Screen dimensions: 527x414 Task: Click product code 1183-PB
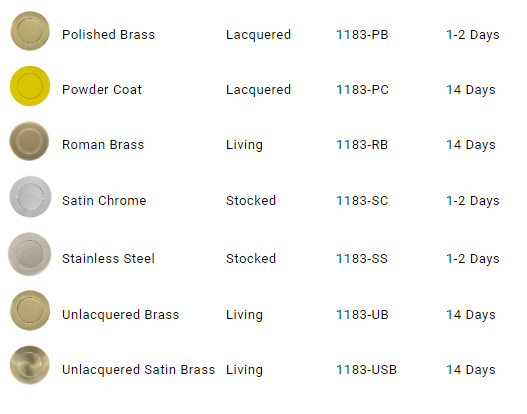pyautogui.click(x=362, y=35)
